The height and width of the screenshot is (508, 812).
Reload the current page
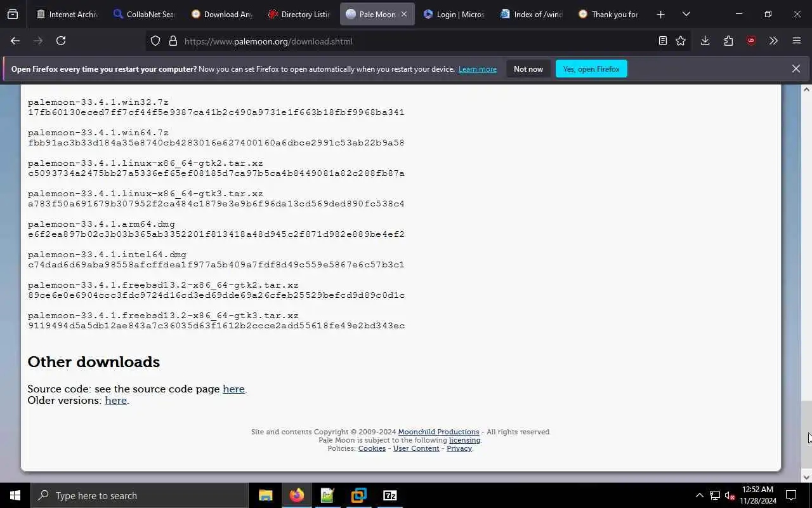coord(61,41)
